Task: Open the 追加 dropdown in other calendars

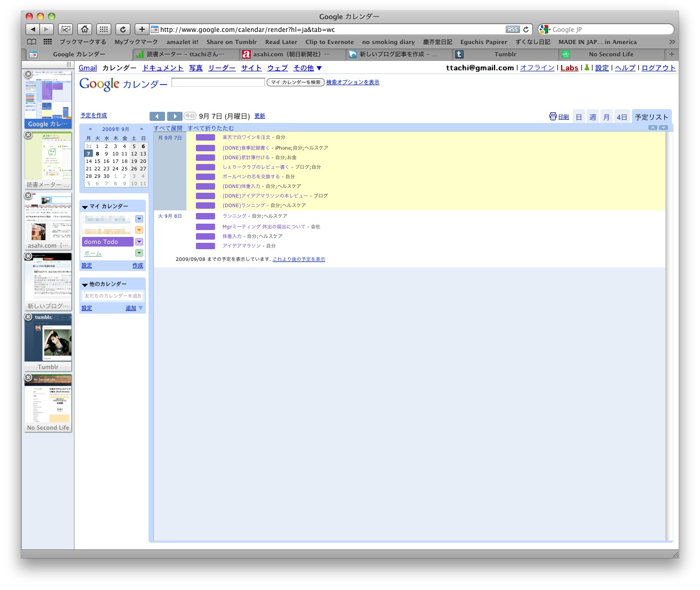Action: 135,308
